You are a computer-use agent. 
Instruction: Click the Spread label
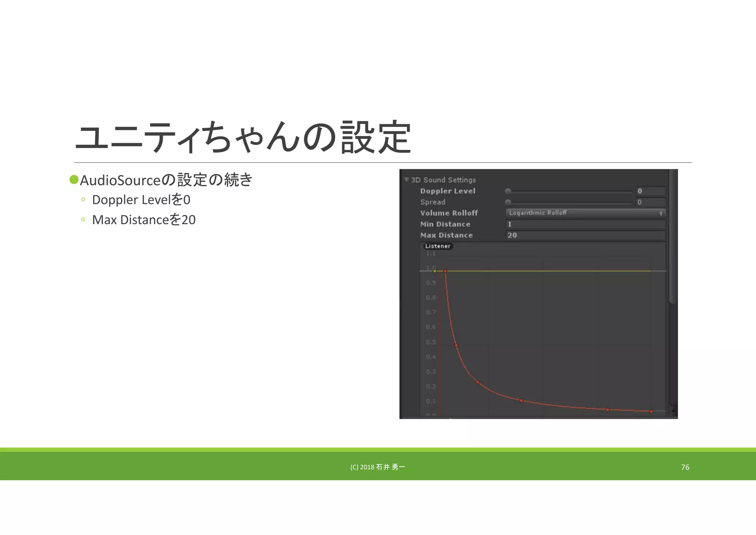[433, 202]
